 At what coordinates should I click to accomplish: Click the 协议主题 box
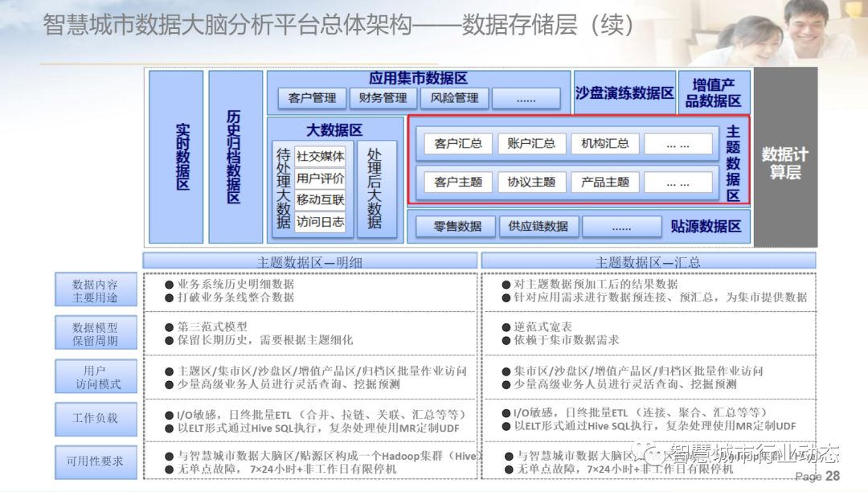pyautogui.click(x=531, y=182)
